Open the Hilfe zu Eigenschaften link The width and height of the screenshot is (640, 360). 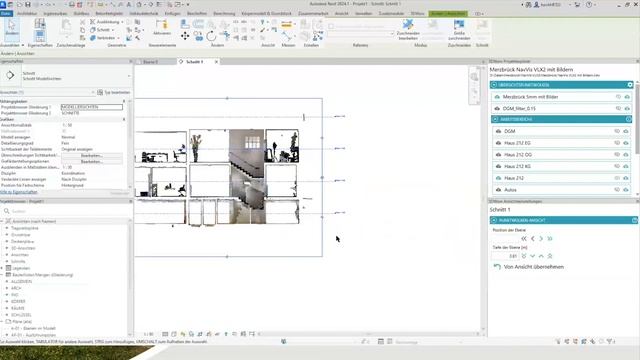[19, 192]
